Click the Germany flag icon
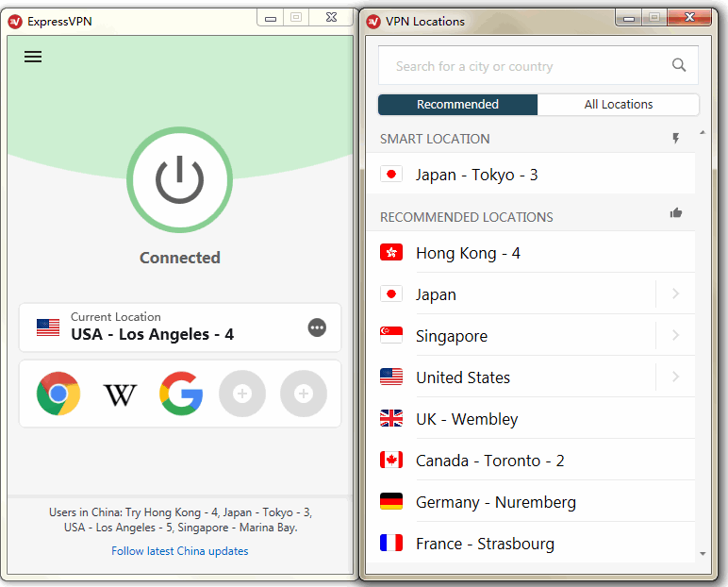This screenshot has width=728, height=587. [391, 501]
